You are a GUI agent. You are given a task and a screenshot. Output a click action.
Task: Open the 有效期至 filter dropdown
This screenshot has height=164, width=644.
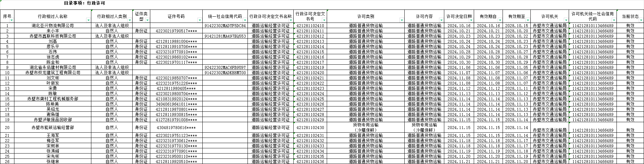tap(528, 20)
